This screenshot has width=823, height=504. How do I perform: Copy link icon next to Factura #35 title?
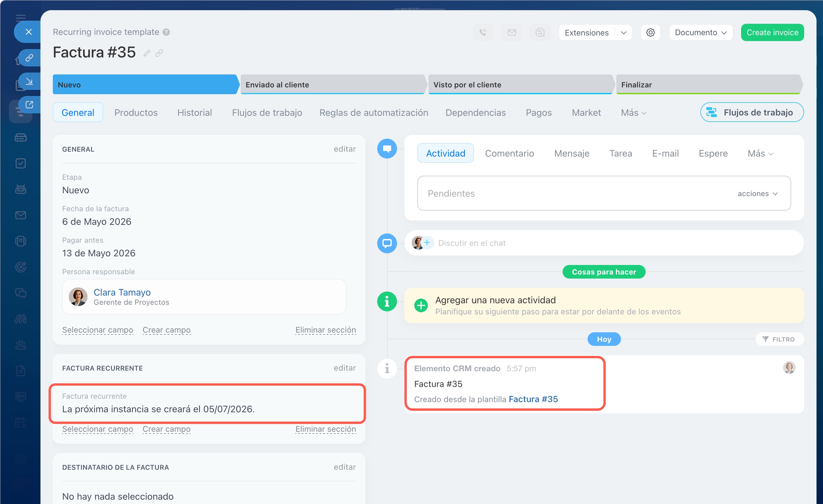[159, 53]
